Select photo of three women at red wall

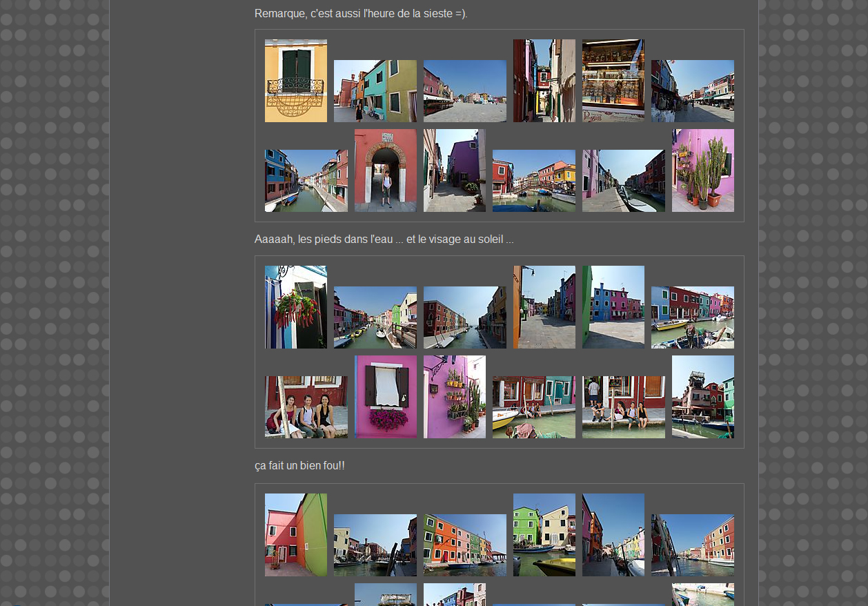click(x=306, y=407)
